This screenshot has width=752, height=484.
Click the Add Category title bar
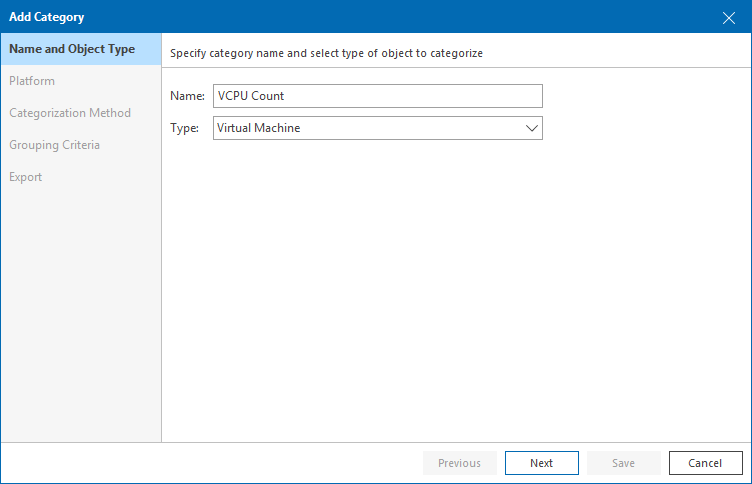[300, 17]
